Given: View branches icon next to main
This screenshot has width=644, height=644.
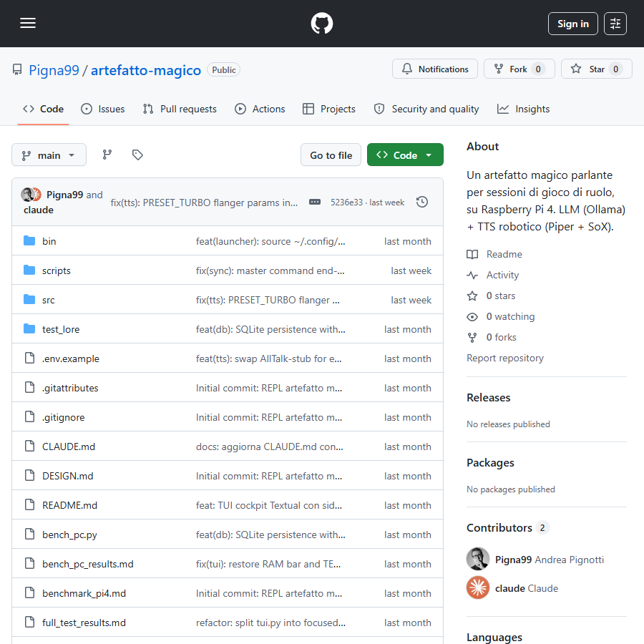Looking at the screenshot, I should click(107, 155).
